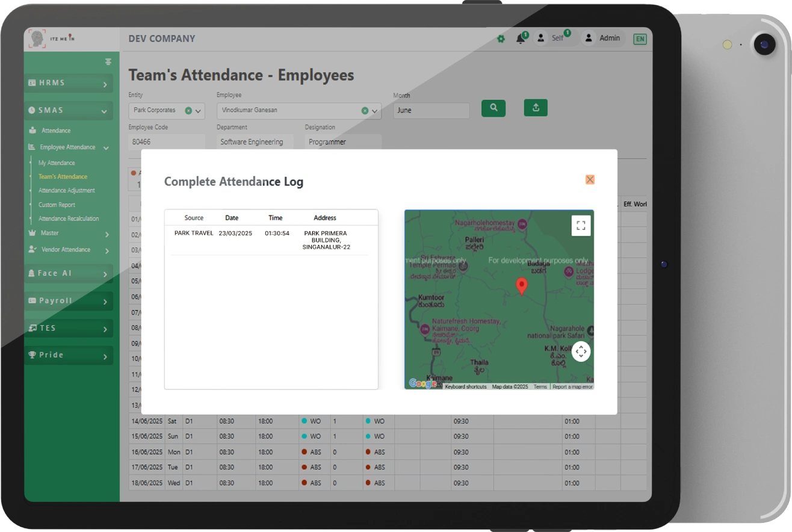Open the notifications bell icon
792x532 pixels.
coord(520,39)
